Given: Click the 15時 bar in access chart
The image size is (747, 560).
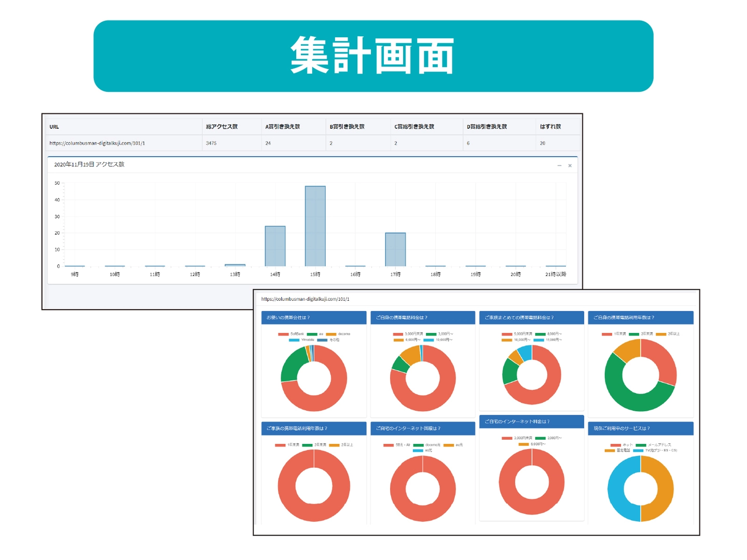Looking at the screenshot, I should click(315, 226).
